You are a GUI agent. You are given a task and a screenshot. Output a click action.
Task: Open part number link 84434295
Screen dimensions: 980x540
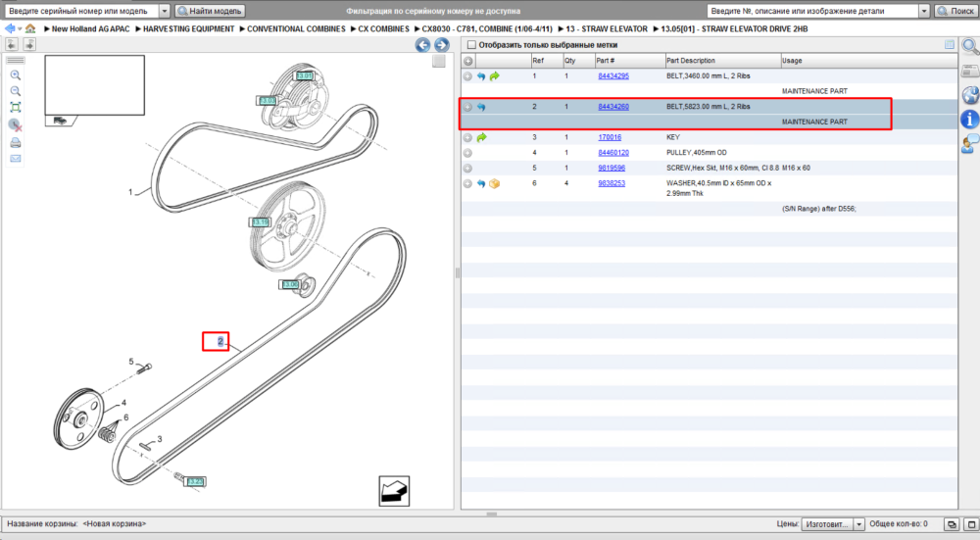pyautogui.click(x=613, y=76)
